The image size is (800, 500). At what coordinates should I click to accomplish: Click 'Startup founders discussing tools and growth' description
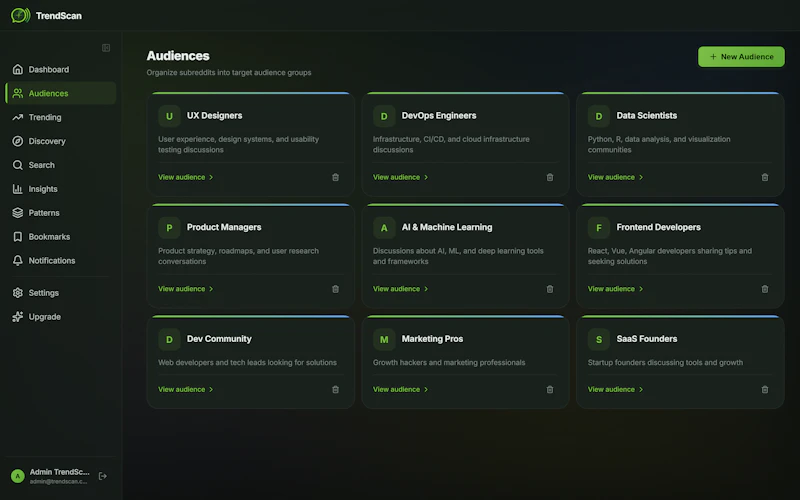665,363
